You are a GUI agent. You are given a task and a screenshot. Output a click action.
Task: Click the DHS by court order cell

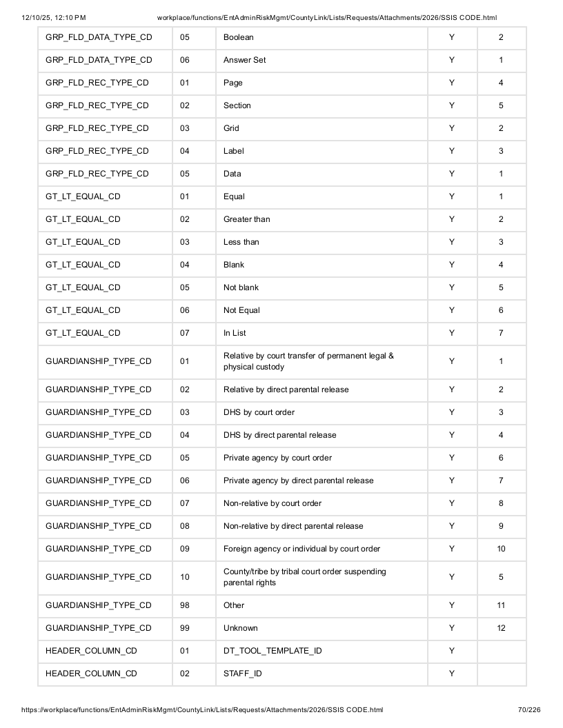click(322, 412)
